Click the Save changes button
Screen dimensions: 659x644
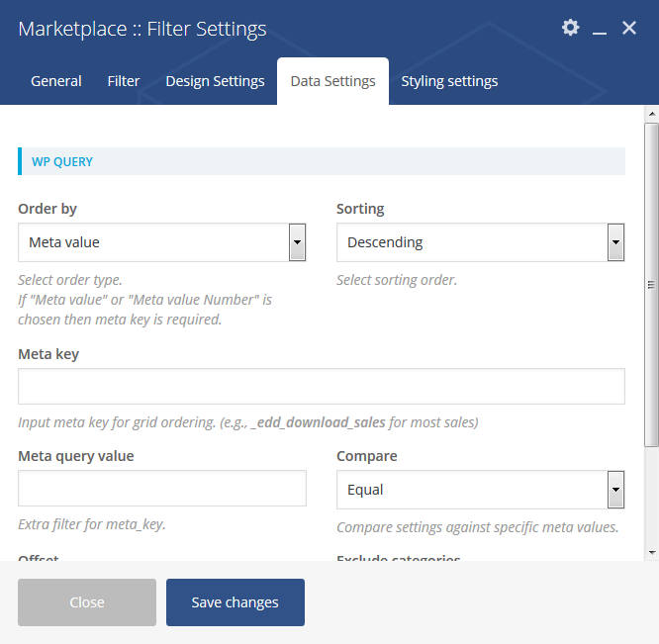[235, 602]
